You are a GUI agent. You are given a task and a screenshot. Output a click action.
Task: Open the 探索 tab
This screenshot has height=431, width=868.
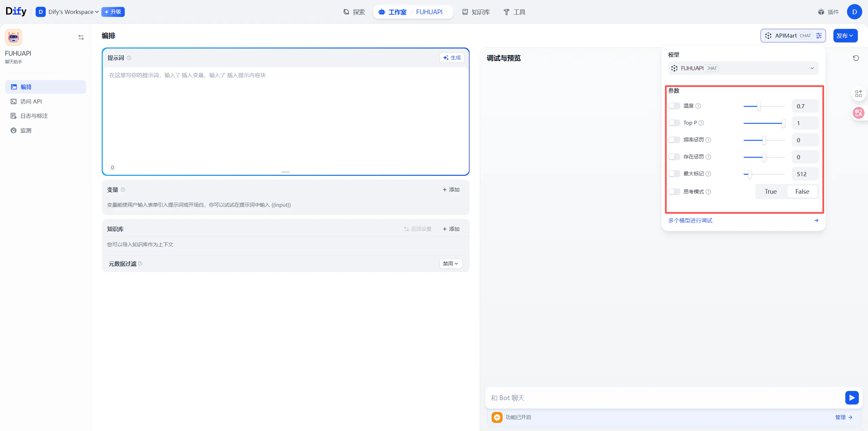354,12
